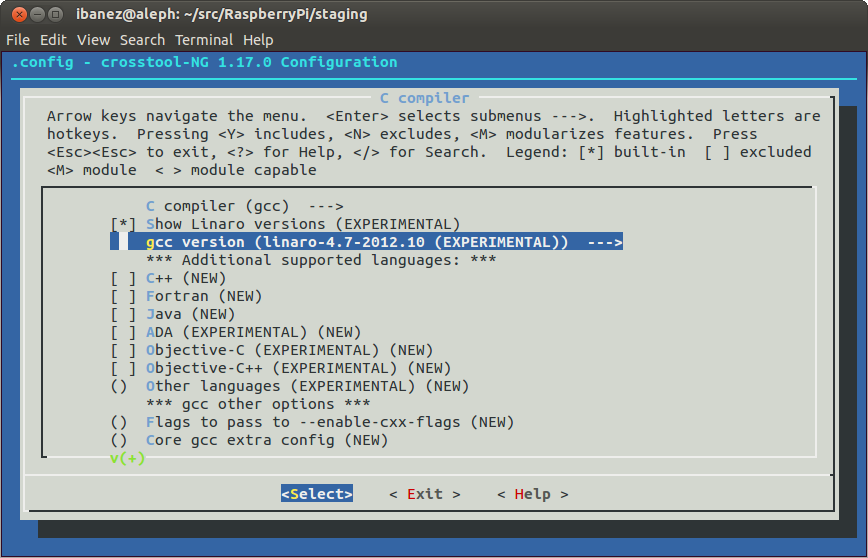The width and height of the screenshot is (868, 558).
Task: Enable ADA (EXPERIMENTAL) language
Action: (236, 332)
